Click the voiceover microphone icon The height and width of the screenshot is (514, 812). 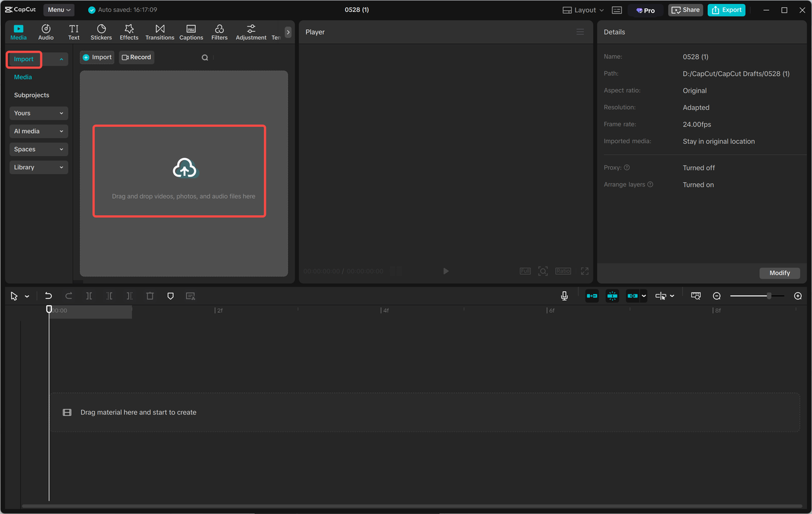point(564,295)
